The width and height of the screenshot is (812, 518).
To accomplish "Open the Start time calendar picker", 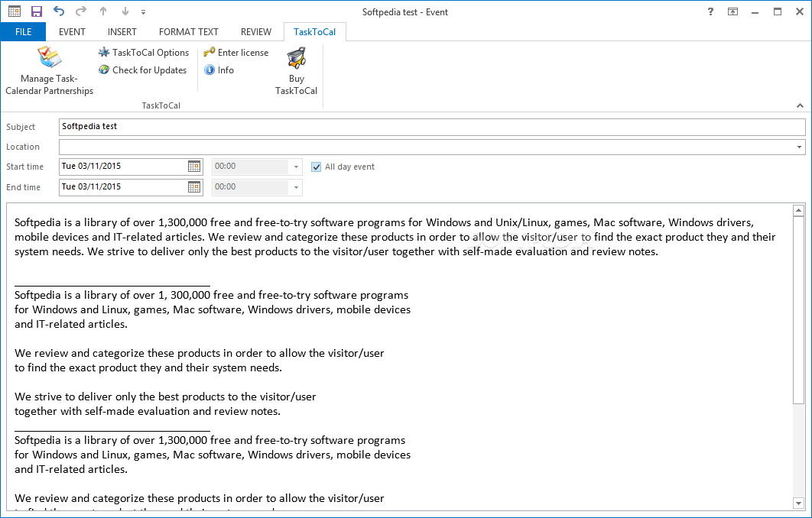I will (x=193, y=167).
